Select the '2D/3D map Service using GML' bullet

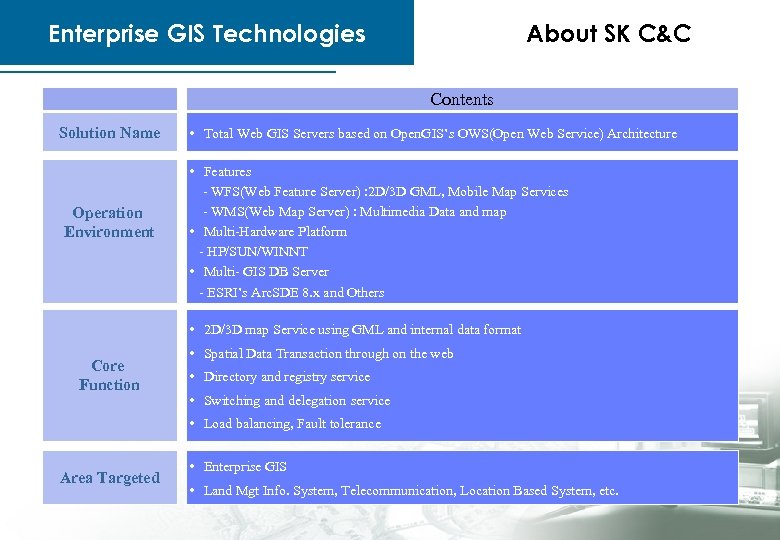coord(363,330)
